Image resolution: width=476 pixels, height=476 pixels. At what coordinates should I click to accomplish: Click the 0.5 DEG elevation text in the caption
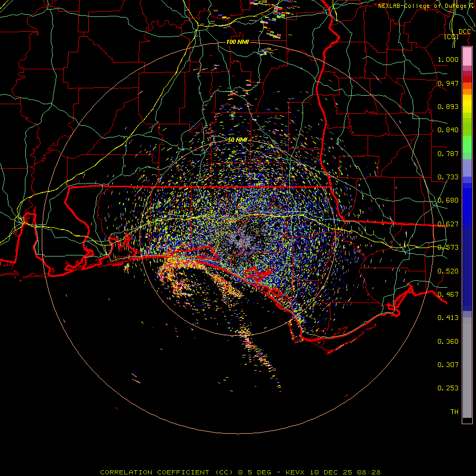pos(254,472)
